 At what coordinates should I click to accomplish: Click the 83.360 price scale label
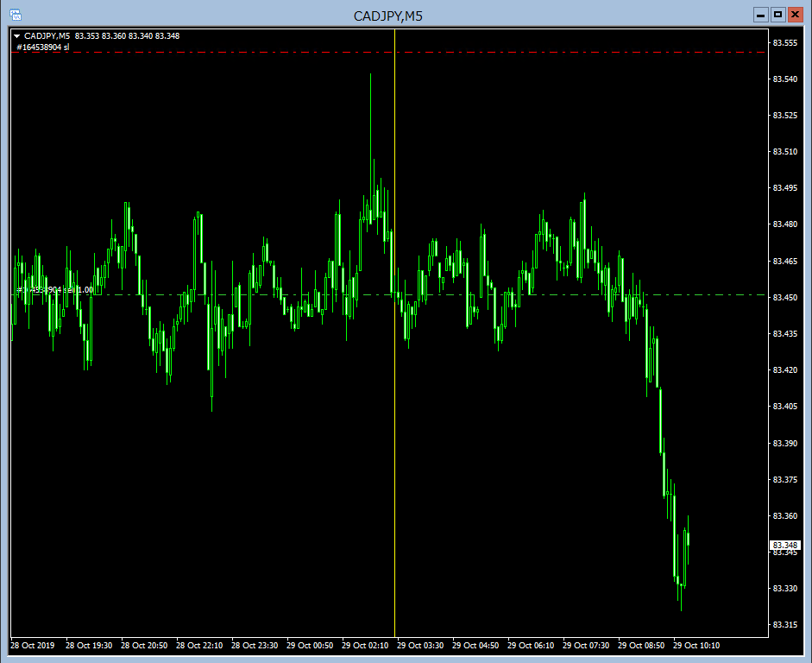pos(785,516)
